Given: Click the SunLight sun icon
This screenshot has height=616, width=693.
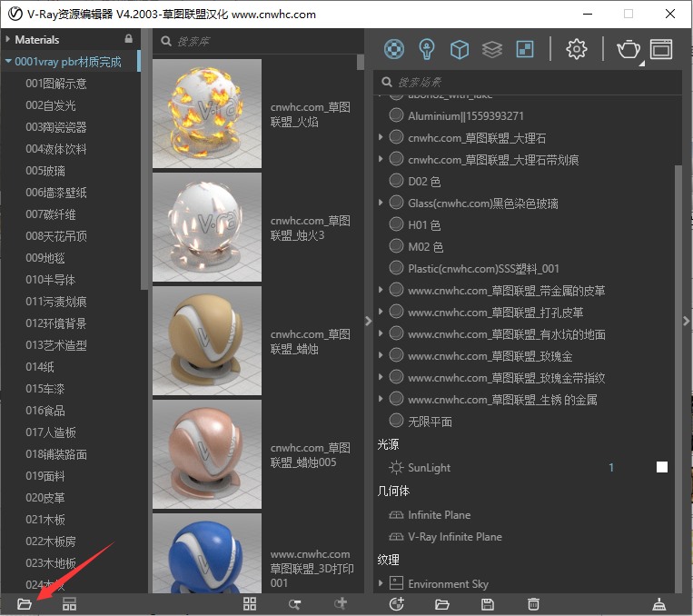Looking at the screenshot, I should point(396,467).
